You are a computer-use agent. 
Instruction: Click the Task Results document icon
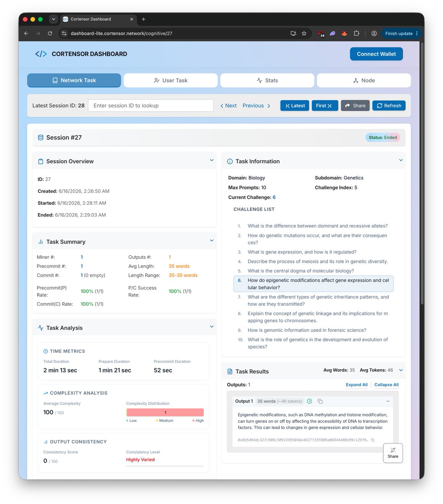230,372
